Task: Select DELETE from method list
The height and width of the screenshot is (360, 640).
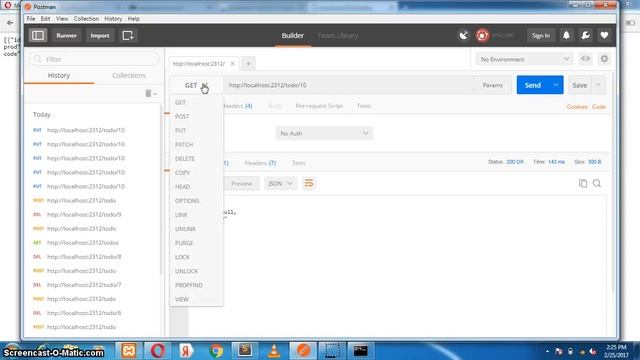Action: tap(185, 159)
